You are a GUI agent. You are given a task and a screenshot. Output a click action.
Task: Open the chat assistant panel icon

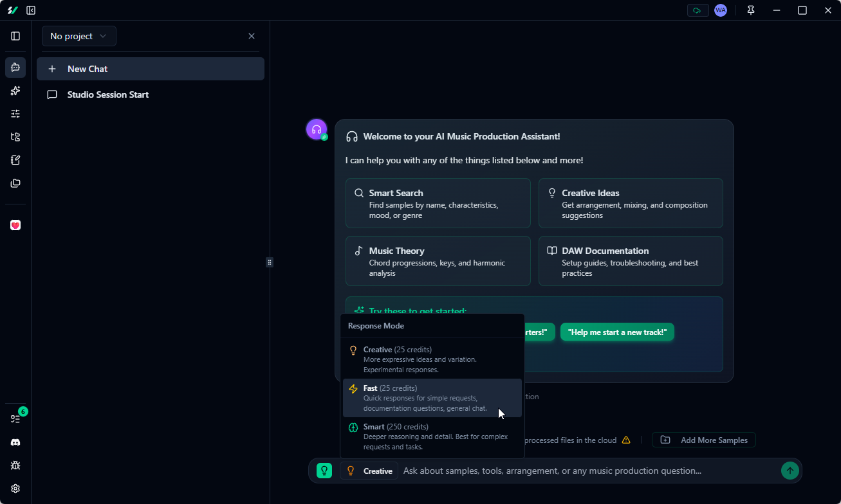(15, 67)
